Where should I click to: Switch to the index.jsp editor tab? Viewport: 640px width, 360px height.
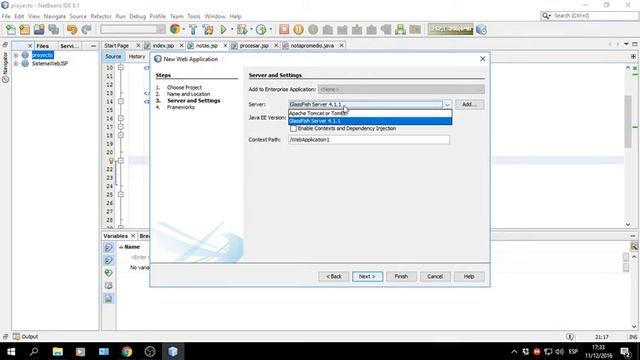163,46
